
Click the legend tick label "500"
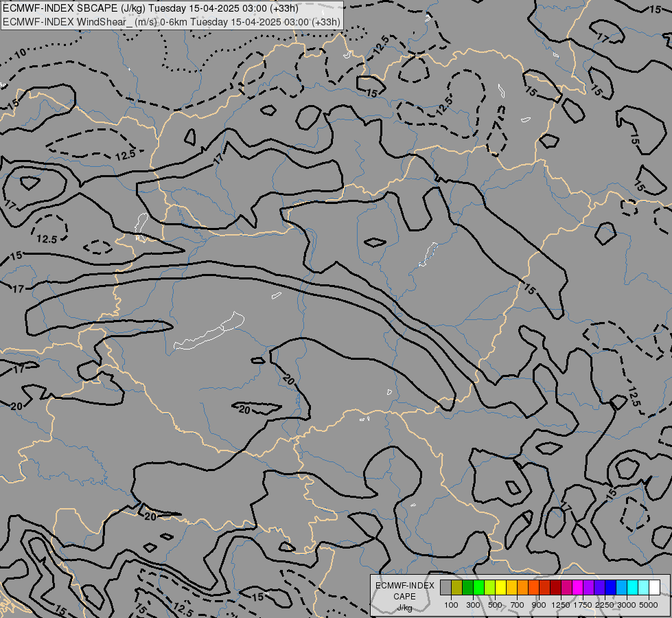(495, 605)
